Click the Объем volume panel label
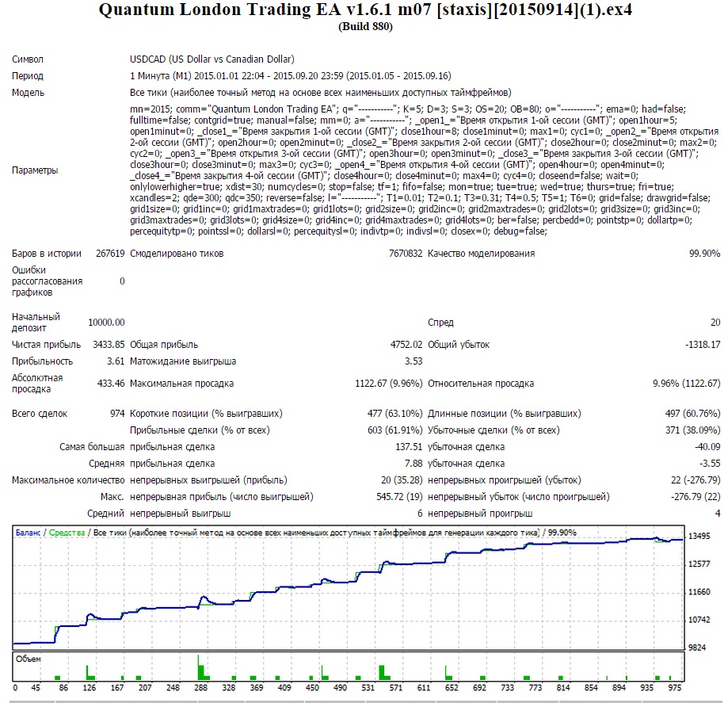The height and width of the screenshot is (703, 728). pyautogui.click(x=28, y=659)
